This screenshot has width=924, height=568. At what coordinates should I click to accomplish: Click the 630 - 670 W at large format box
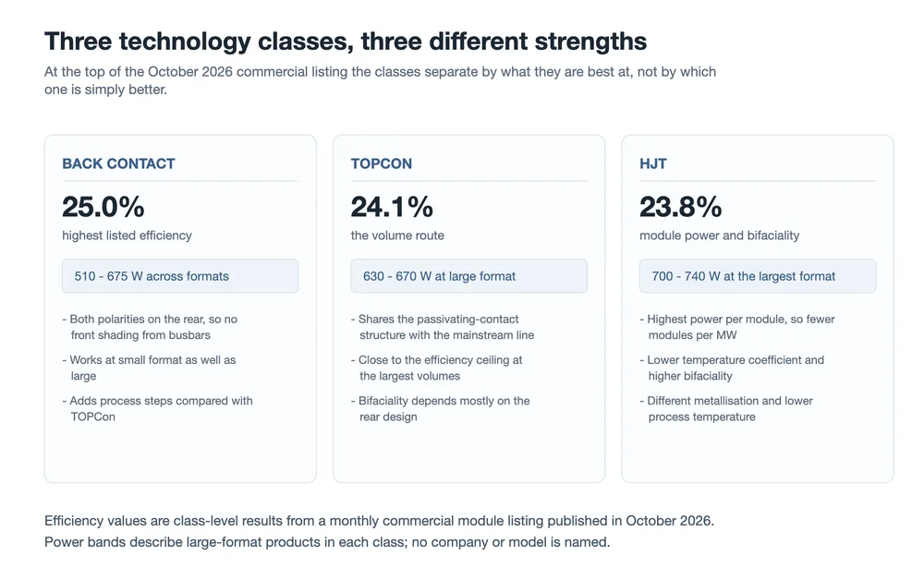click(x=469, y=276)
